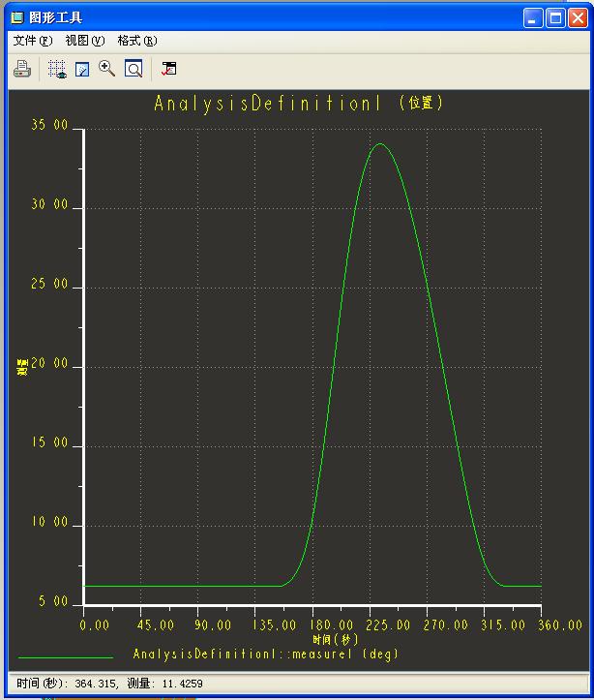The image size is (594, 700).
Task: Click the x-axis tick label 360.00
Action: point(560,625)
